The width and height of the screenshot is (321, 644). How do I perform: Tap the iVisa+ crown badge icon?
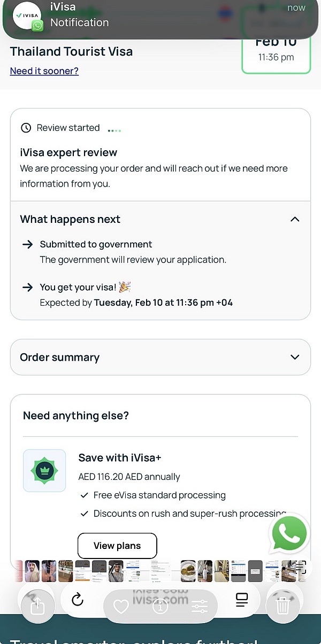pos(44,470)
